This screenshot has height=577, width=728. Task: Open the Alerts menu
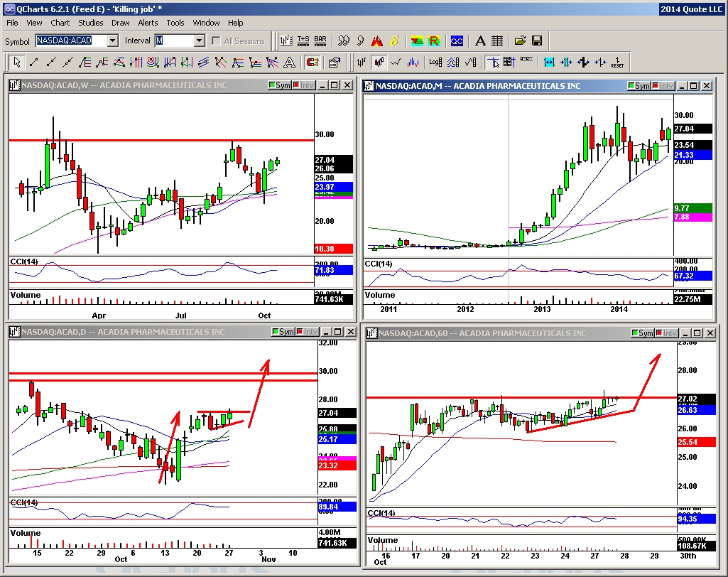148,23
